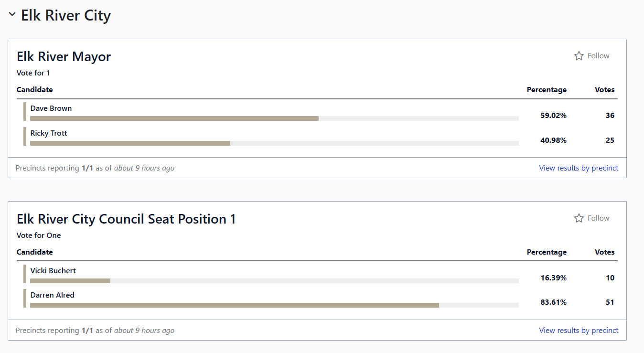
Task: Click candidate name Darren Alred
Action: 53,295
